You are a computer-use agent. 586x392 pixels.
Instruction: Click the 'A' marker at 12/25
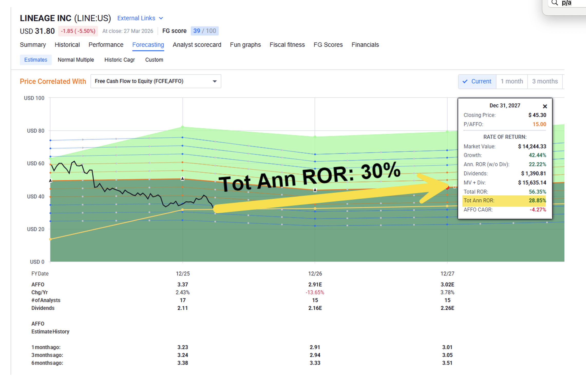pyautogui.click(x=182, y=179)
